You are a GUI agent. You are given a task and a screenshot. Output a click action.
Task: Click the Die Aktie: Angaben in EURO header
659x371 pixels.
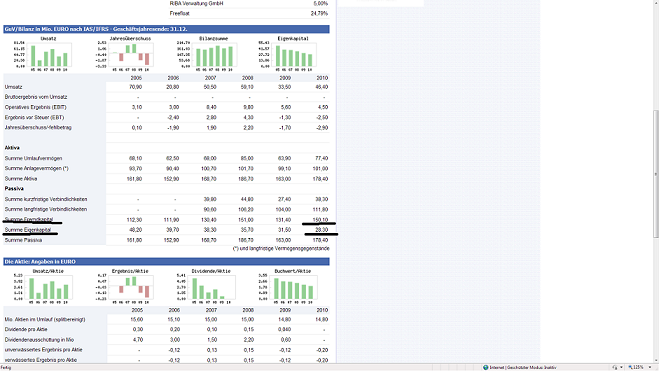pyautogui.click(x=166, y=261)
